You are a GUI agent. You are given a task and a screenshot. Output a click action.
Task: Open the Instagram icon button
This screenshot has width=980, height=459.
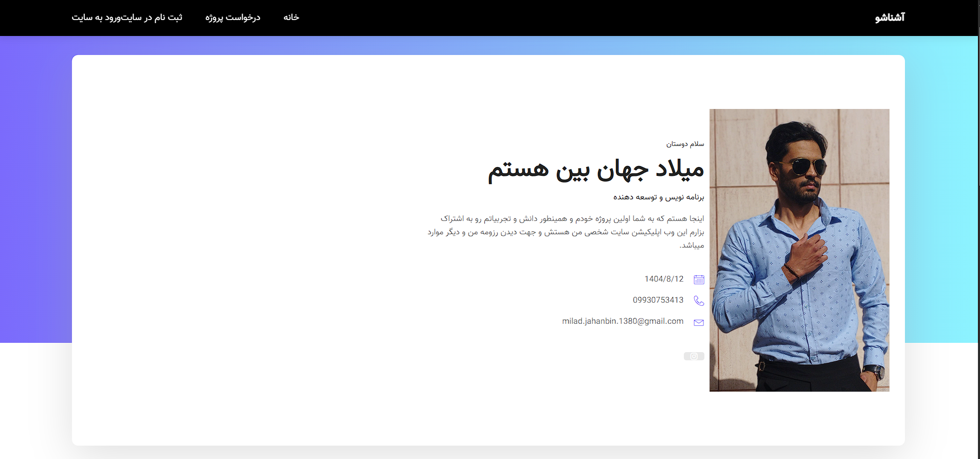(694, 356)
